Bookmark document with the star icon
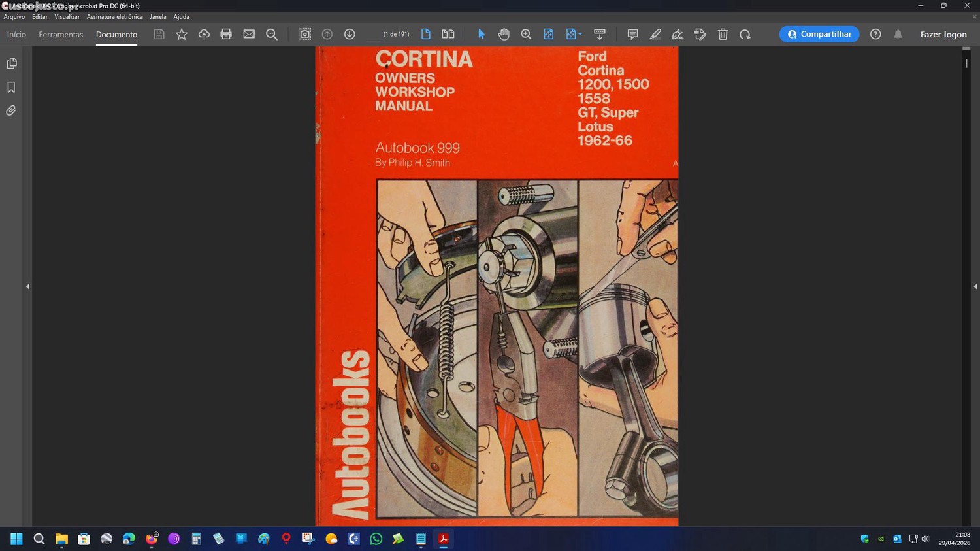The width and height of the screenshot is (980, 551). pos(182,34)
